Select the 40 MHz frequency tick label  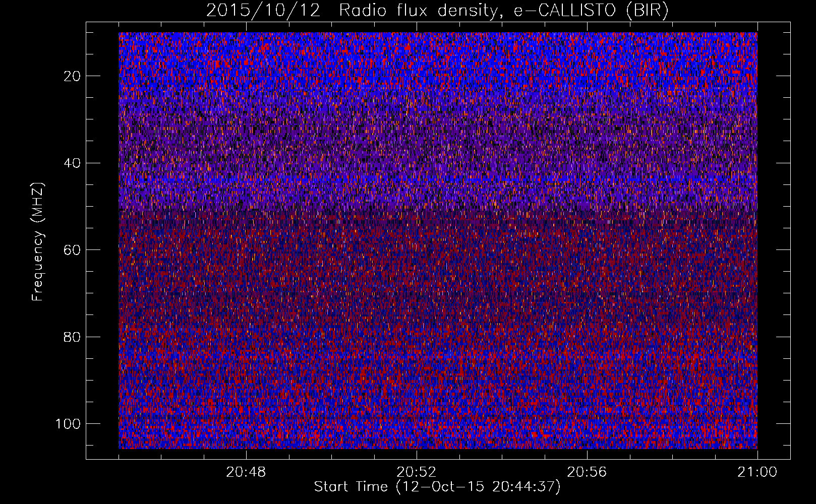coord(73,163)
